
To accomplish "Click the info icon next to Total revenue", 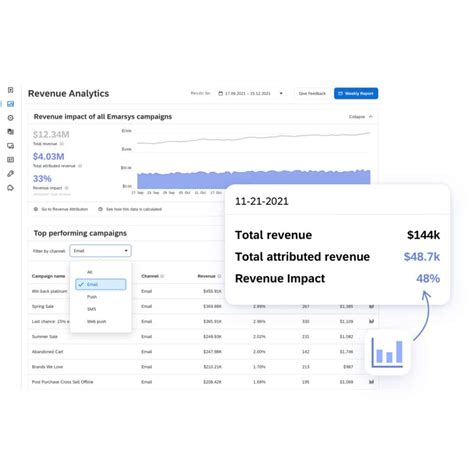I will pyautogui.click(x=61, y=144).
